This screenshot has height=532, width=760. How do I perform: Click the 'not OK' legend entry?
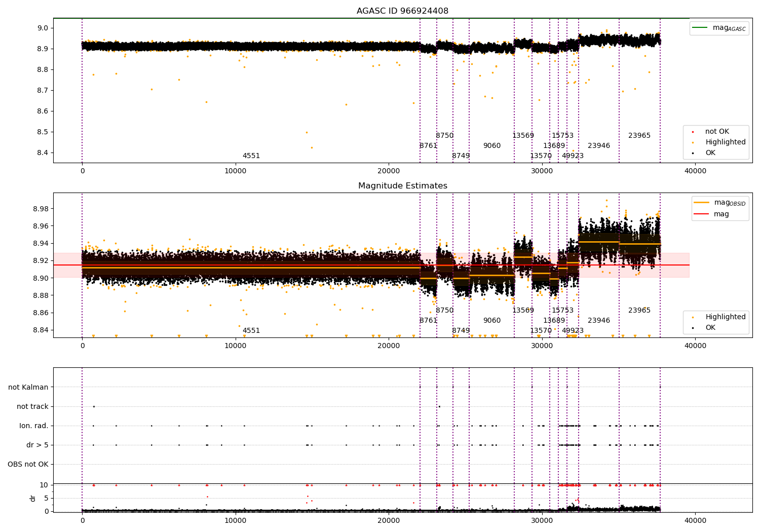pos(717,132)
